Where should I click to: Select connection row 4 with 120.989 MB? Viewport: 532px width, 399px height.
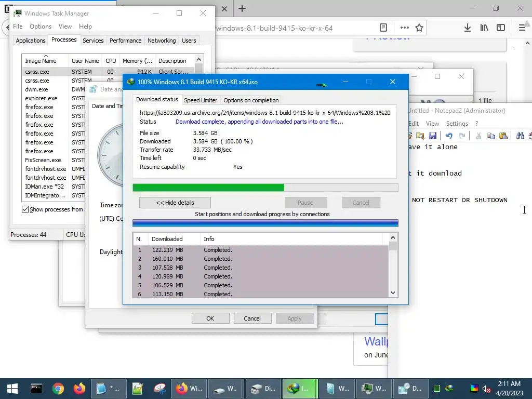tap(261, 276)
